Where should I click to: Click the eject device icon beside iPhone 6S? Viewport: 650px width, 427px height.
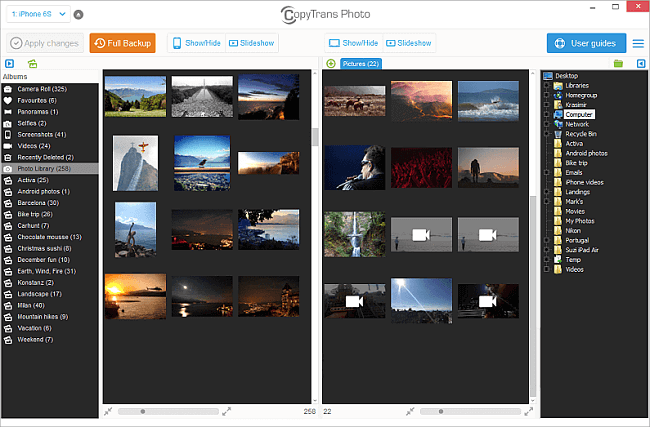(79, 15)
